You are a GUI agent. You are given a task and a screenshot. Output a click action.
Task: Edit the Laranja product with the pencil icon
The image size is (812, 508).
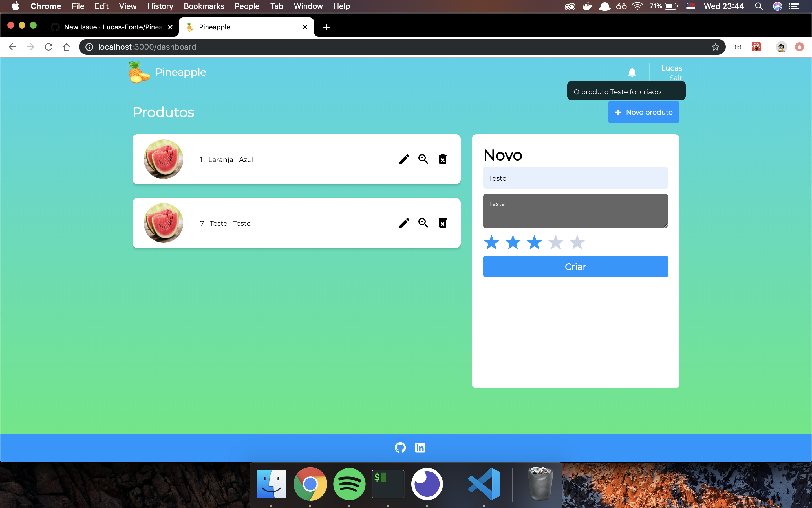[x=404, y=159]
